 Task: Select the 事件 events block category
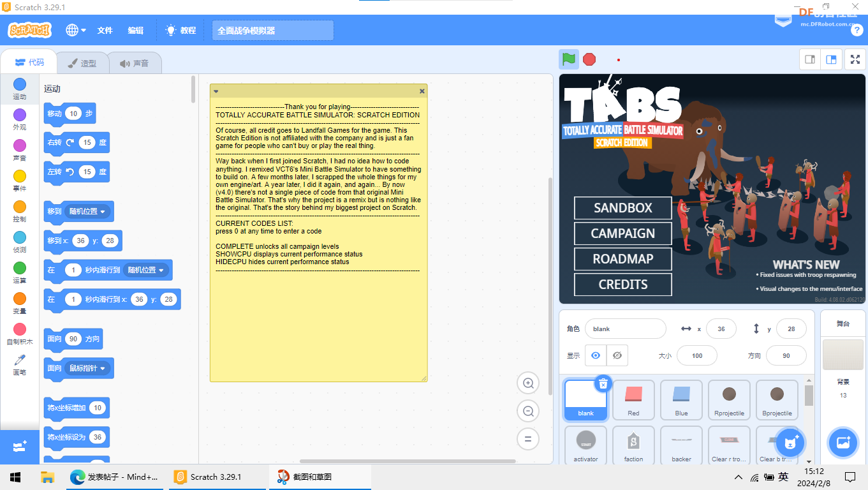[20, 181]
